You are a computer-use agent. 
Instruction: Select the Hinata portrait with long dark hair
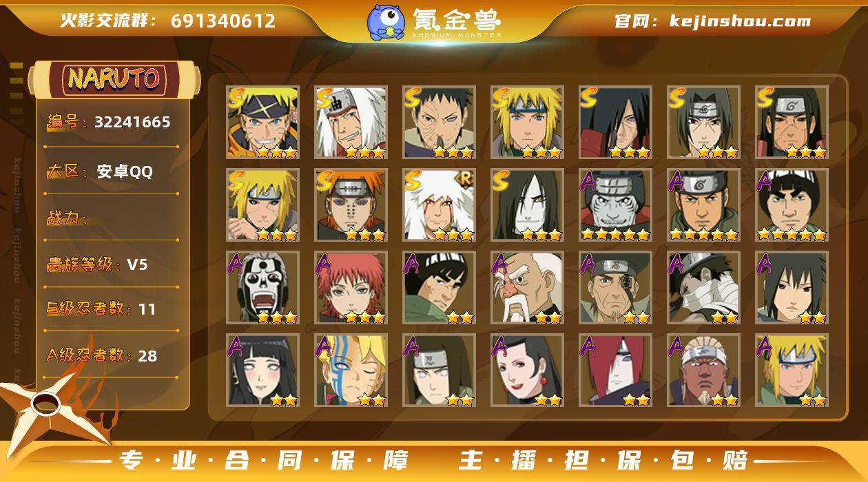coord(262,370)
